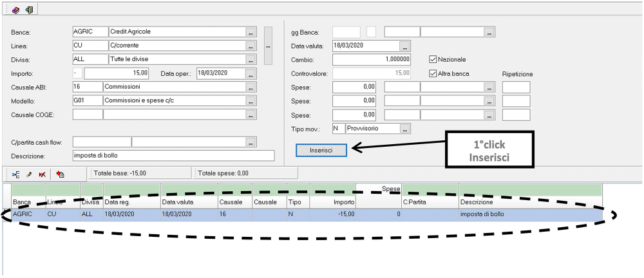Click the insert row icon above the grid
The height and width of the screenshot is (278, 644).
click(x=16, y=174)
